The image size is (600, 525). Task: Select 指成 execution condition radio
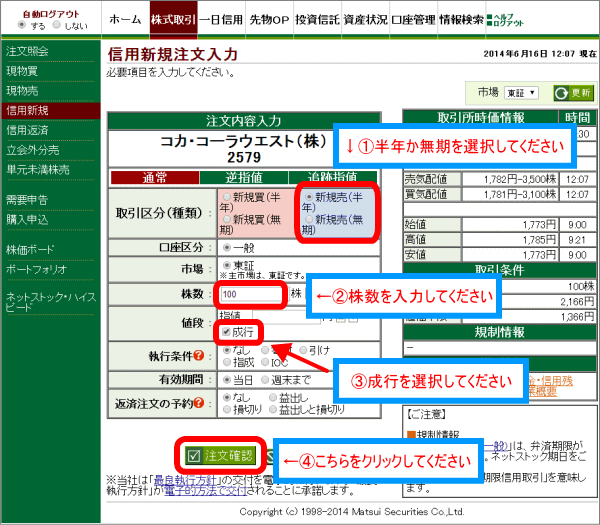pyautogui.click(x=227, y=362)
